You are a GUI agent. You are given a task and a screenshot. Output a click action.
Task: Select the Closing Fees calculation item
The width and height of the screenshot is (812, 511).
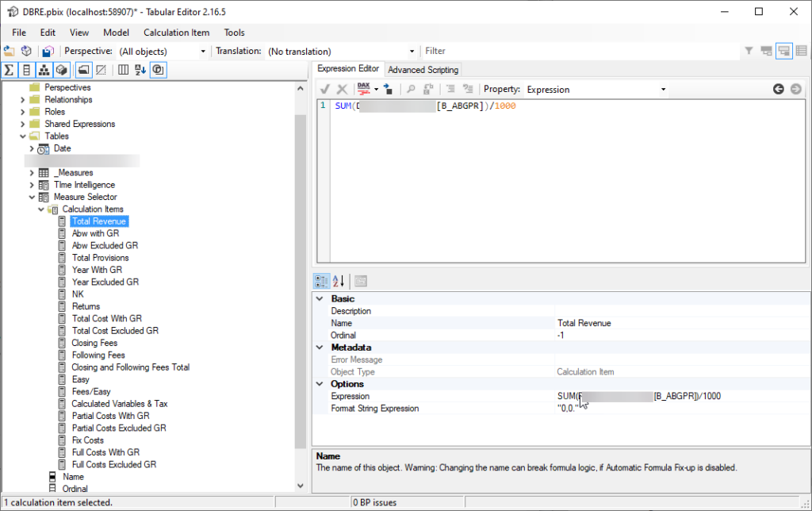(x=94, y=343)
